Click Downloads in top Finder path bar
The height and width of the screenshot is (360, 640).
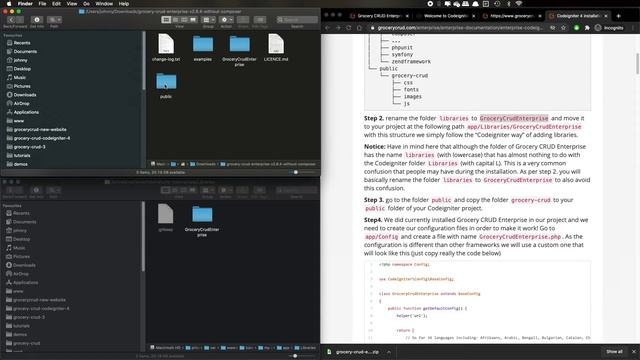[x=203, y=164]
